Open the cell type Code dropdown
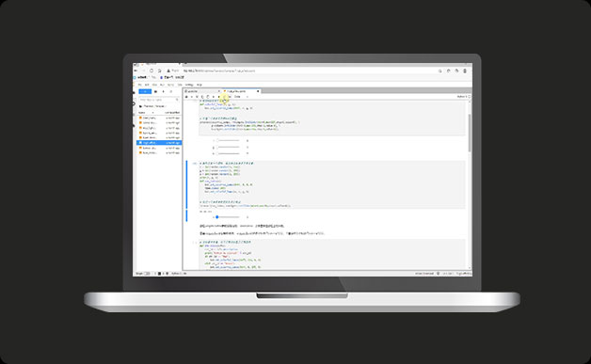This screenshot has height=364, width=591. click(241, 97)
